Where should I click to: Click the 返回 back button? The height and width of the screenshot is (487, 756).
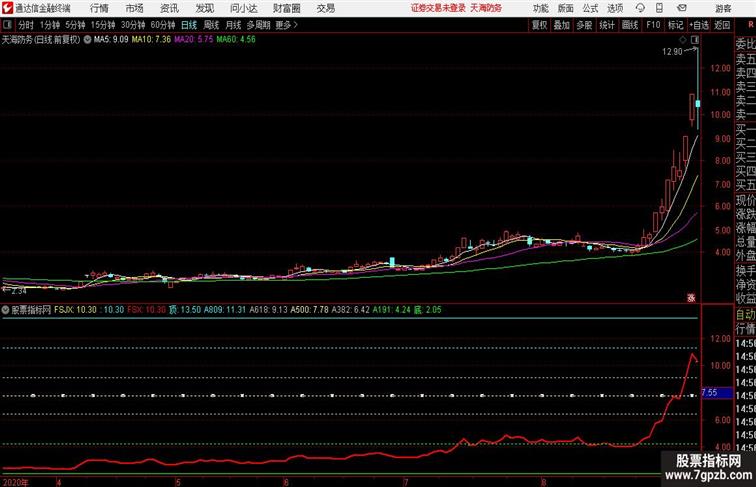click(722, 25)
